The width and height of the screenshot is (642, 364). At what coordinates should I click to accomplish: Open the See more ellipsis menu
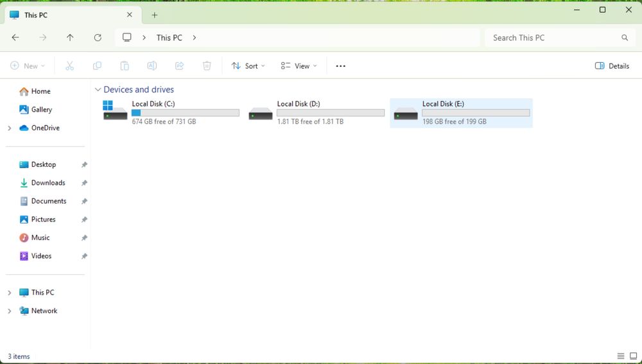[341, 66]
